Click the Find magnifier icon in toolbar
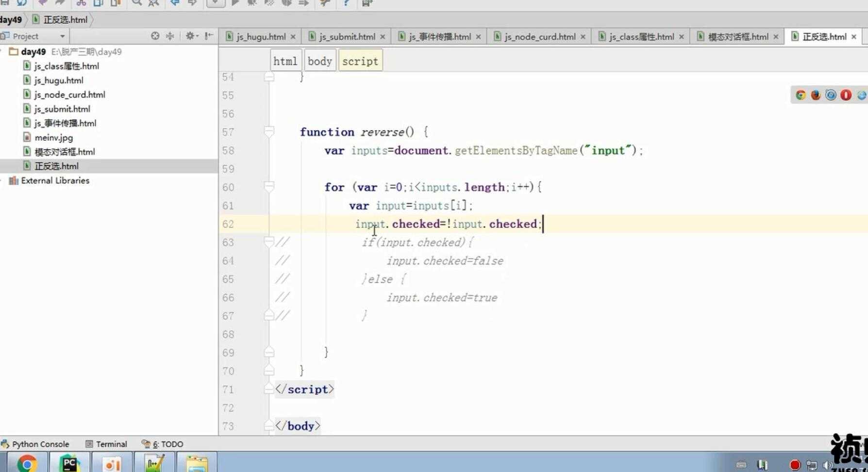This screenshot has height=472, width=868. [x=137, y=3]
